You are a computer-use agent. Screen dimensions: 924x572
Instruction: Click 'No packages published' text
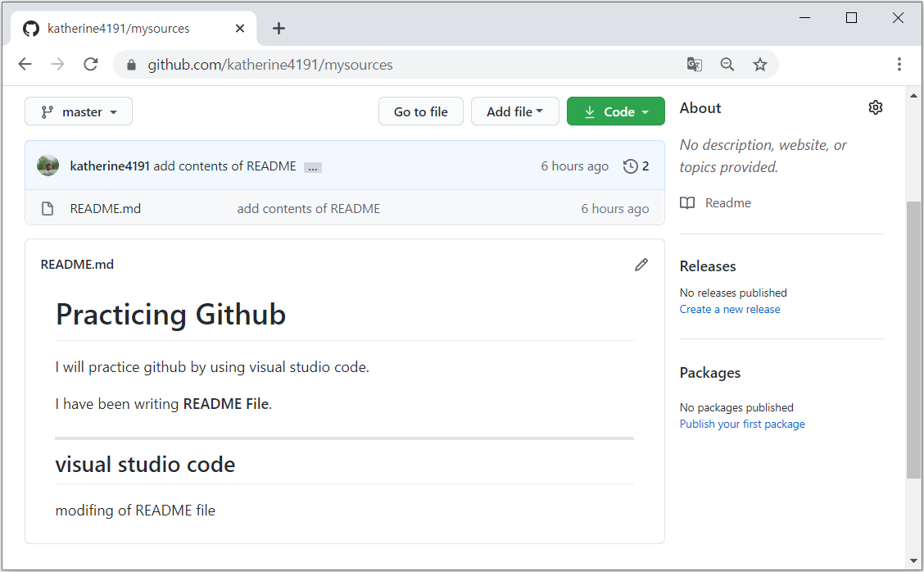tap(736, 407)
